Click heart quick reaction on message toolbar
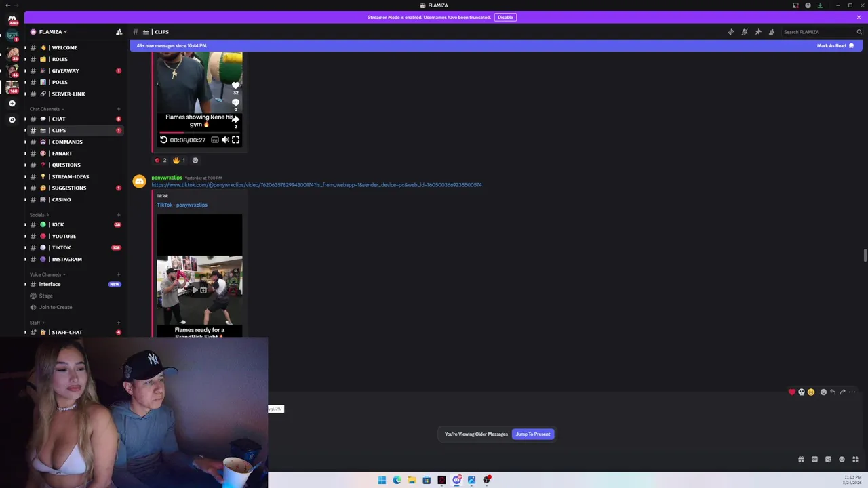The image size is (868, 488). (791, 392)
